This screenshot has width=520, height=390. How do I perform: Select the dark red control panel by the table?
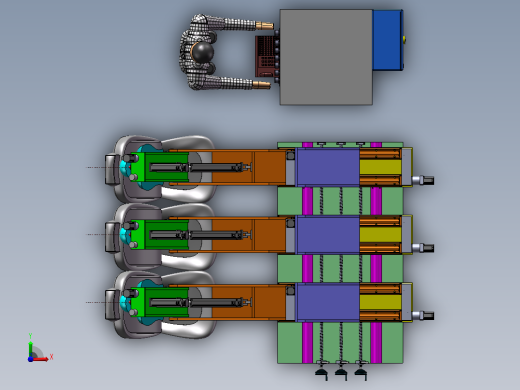265,56
